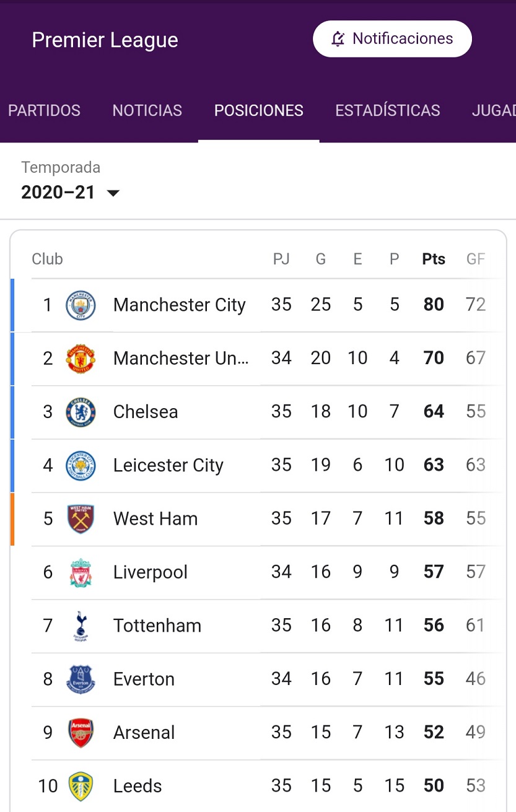Open the Arsenal team name link
This screenshot has width=516, height=812.
[144, 733]
